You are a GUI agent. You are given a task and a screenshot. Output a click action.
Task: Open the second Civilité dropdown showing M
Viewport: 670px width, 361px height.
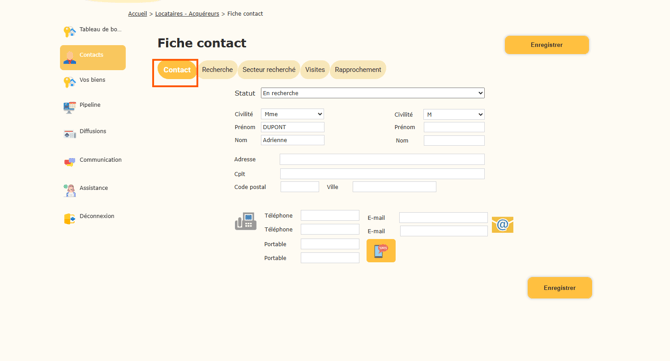454,114
